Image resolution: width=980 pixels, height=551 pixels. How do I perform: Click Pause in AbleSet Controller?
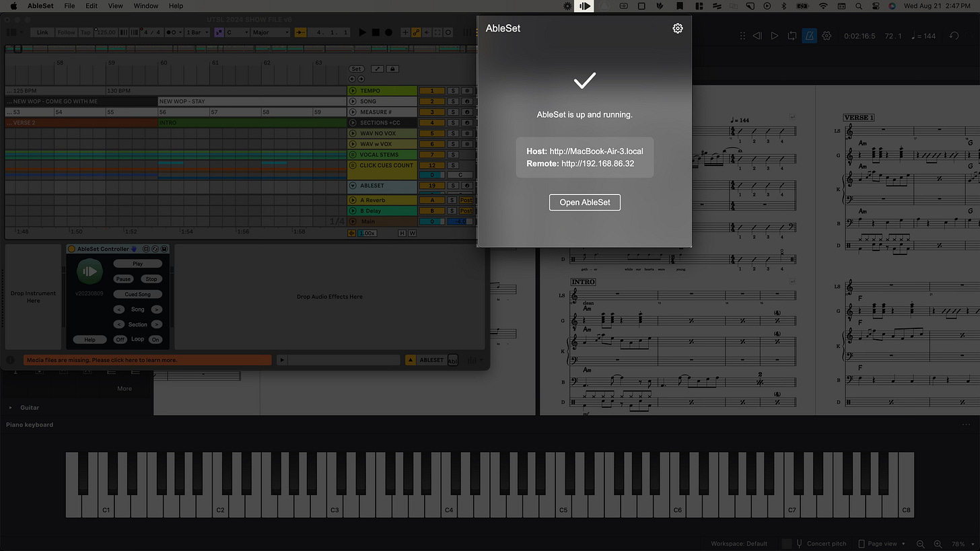[123, 279]
